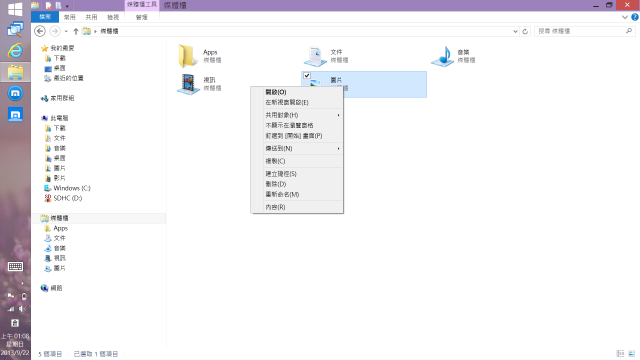Image resolution: width=640 pixels, height=360 pixels.
Task: Click the Forward navigation arrow
Action: 55,31
